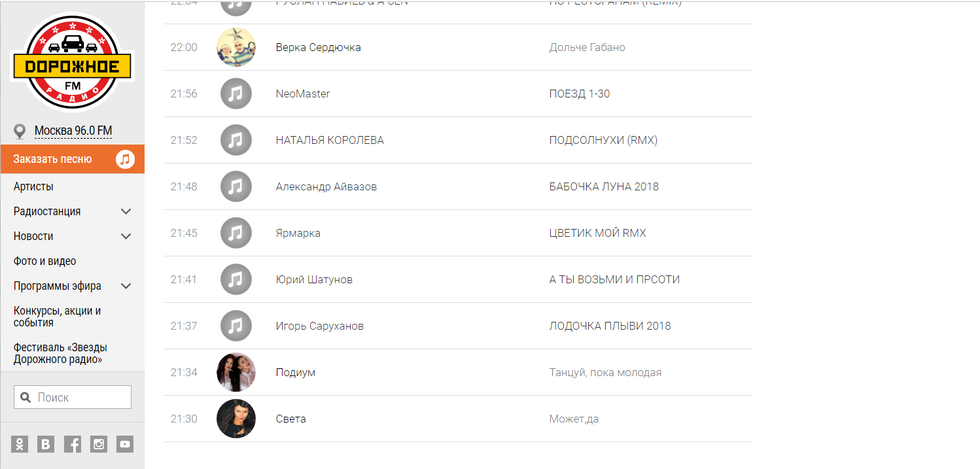
Task: Open the Подиум artist photo
Action: pyautogui.click(x=236, y=372)
